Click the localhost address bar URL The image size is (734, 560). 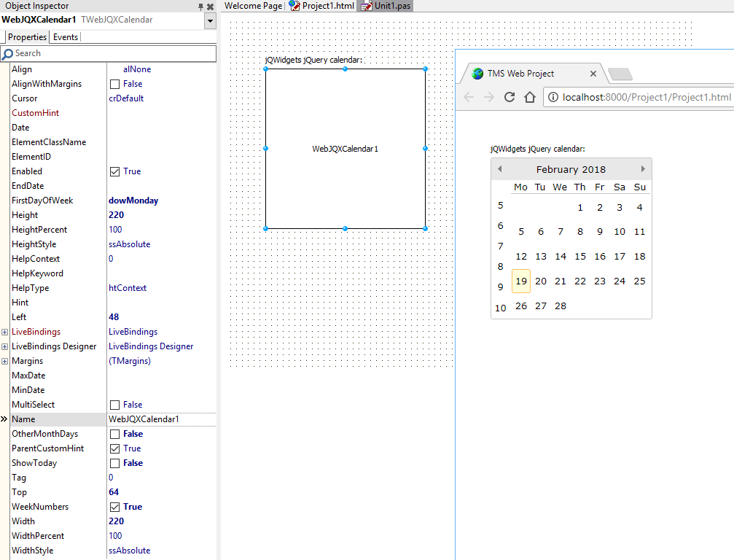click(647, 97)
